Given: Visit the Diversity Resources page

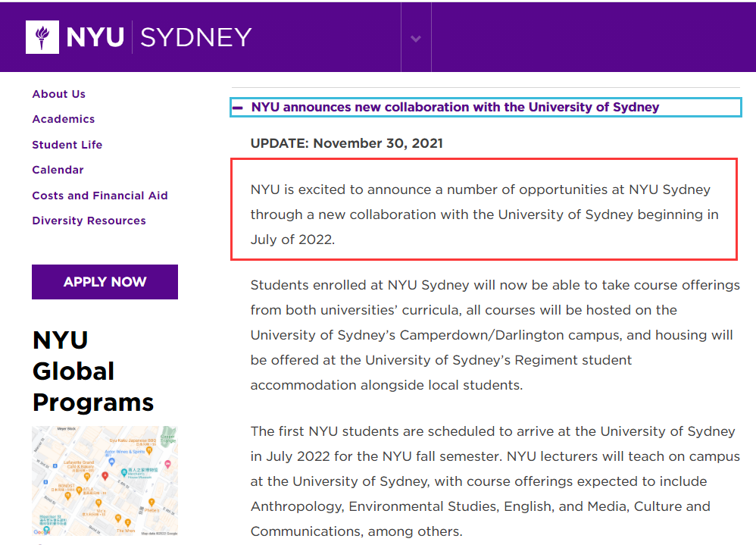Looking at the screenshot, I should (89, 221).
